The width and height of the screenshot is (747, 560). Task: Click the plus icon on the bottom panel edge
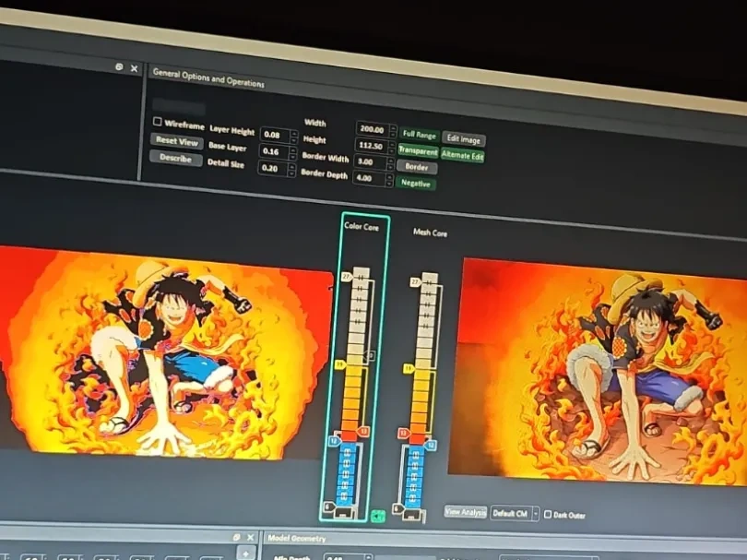click(245, 553)
